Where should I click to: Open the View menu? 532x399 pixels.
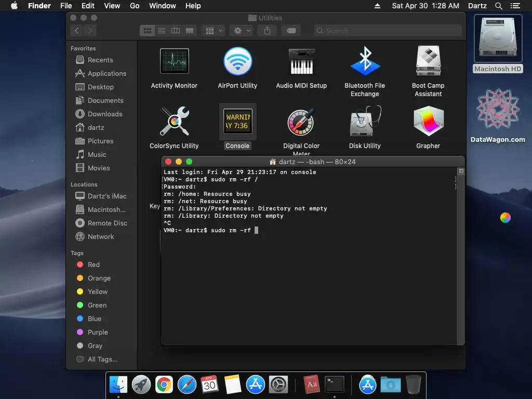[x=112, y=6]
